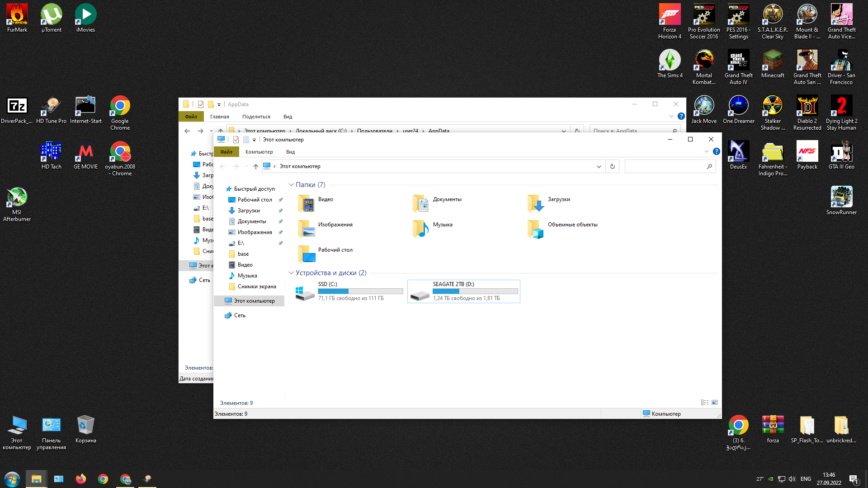
Task: Select the SEAGATE 2TB (D:) drive
Action: point(463,291)
